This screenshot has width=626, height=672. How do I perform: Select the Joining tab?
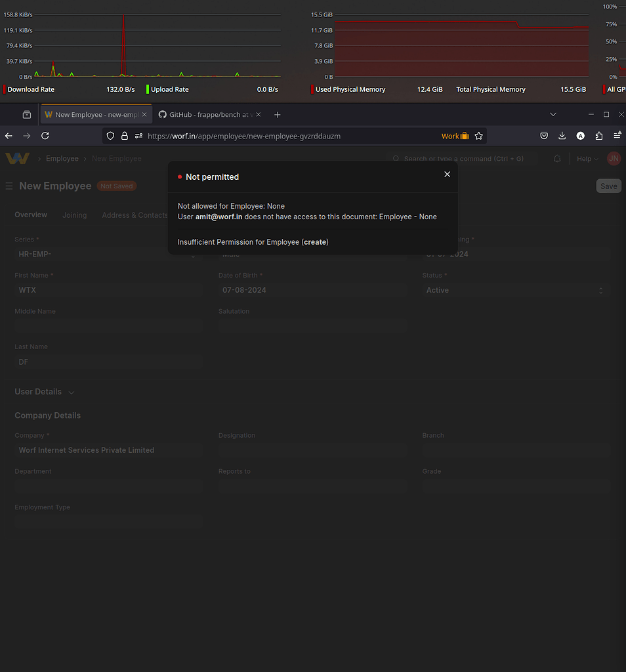(74, 215)
